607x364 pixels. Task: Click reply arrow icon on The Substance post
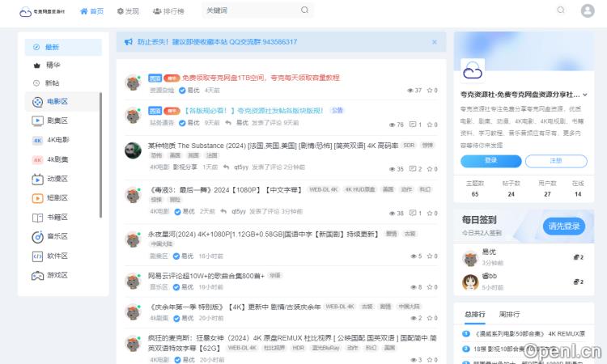pos(226,167)
